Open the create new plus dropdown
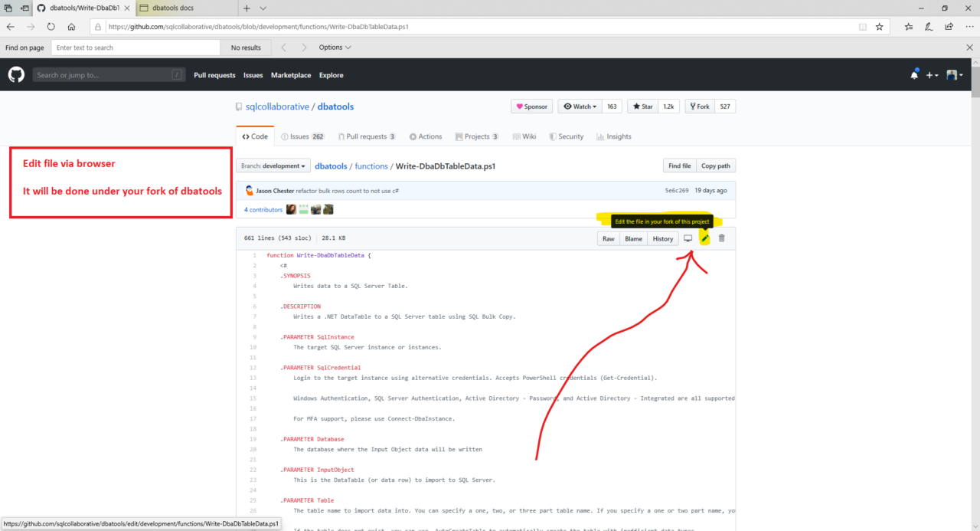980x531 pixels. coord(932,75)
